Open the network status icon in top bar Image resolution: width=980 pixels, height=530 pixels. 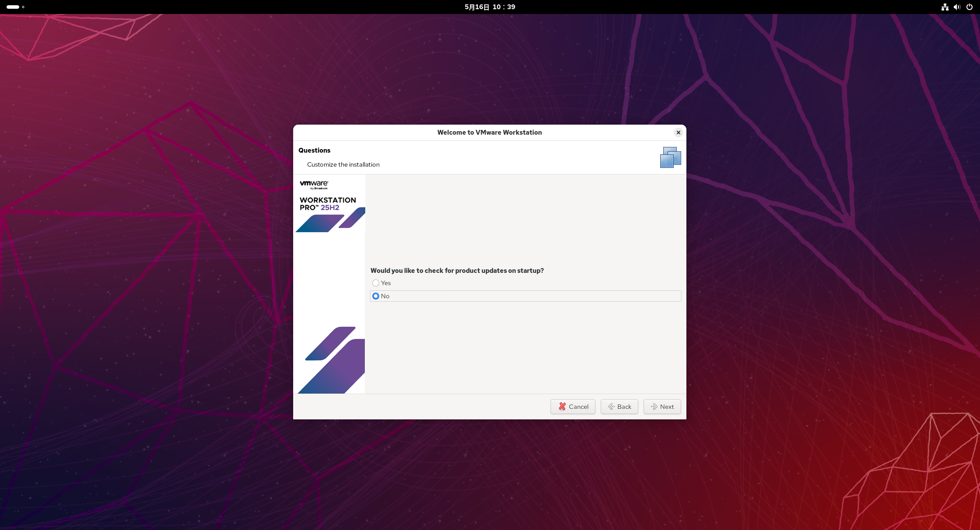tap(945, 7)
